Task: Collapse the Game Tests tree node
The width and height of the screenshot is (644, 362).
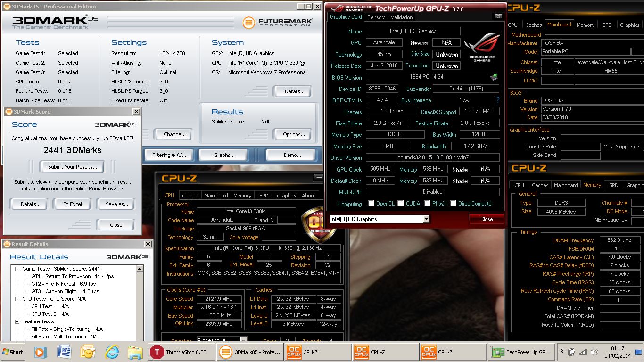Action: pos(18,269)
